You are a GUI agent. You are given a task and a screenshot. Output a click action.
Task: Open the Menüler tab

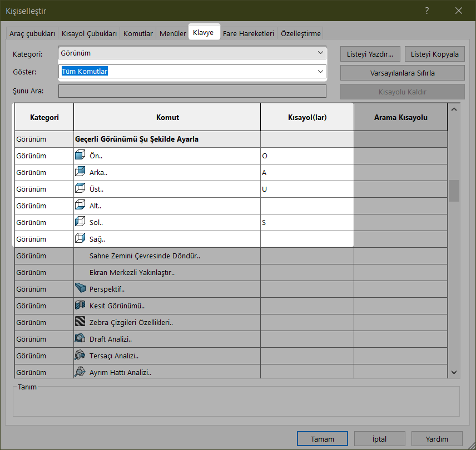[x=173, y=33]
